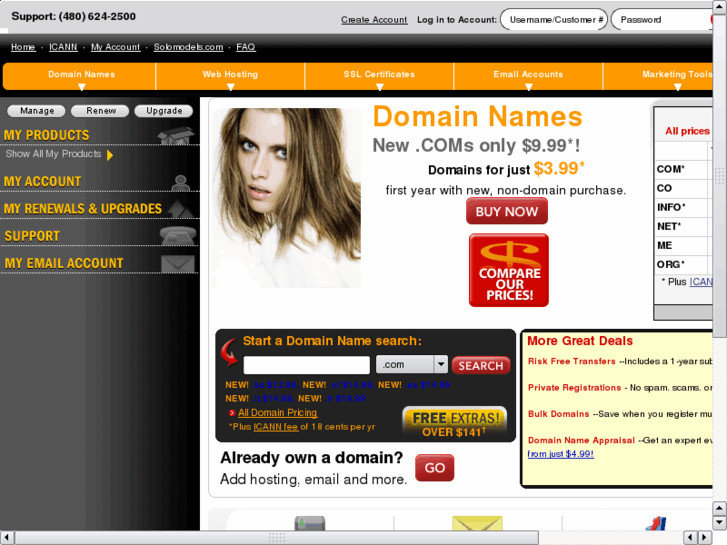This screenshot has width=727, height=545.
Task: Focus the Password field
Action: [662, 19]
